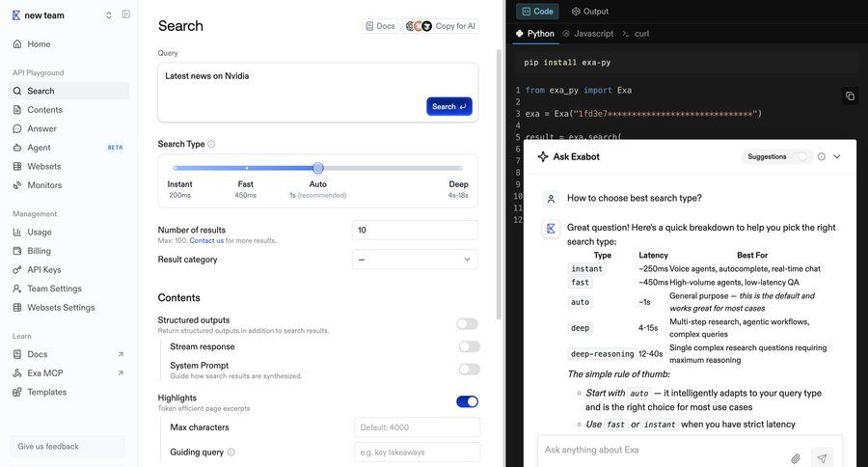
Task: Open Agent beta page
Action: (68, 148)
